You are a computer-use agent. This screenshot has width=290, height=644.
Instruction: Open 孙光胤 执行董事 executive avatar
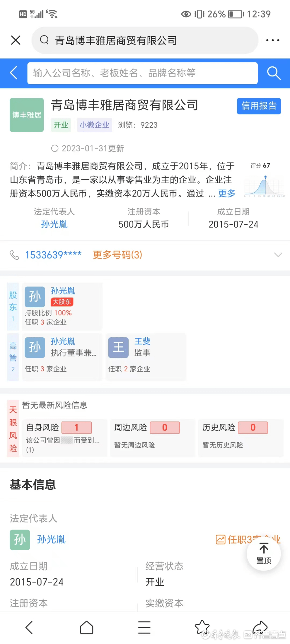coord(35,347)
